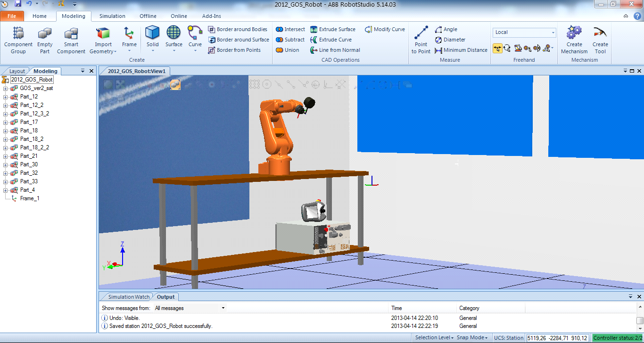Measure Point to Point
644x343 pixels.
(x=421, y=41)
